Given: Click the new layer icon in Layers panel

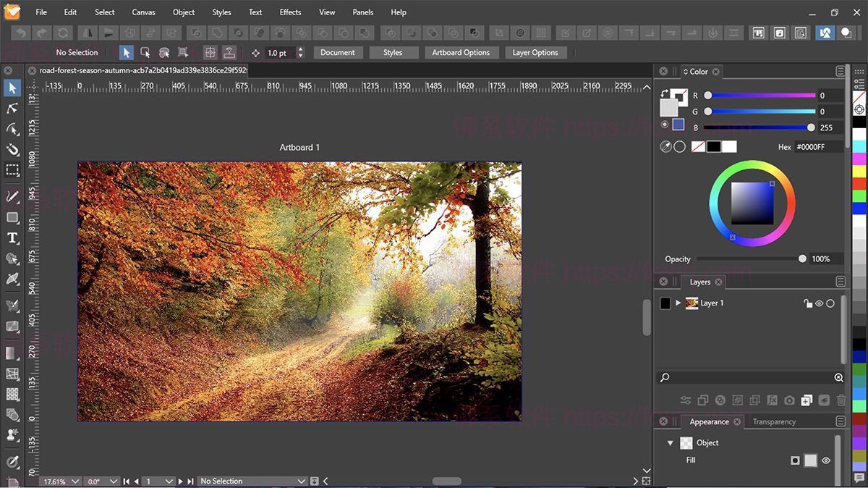Looking at the screenshot, I should pos(807,400).
